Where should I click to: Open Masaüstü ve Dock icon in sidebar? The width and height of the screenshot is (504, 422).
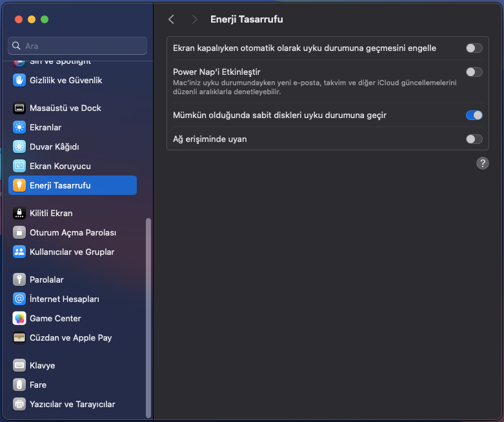(19, 108)
